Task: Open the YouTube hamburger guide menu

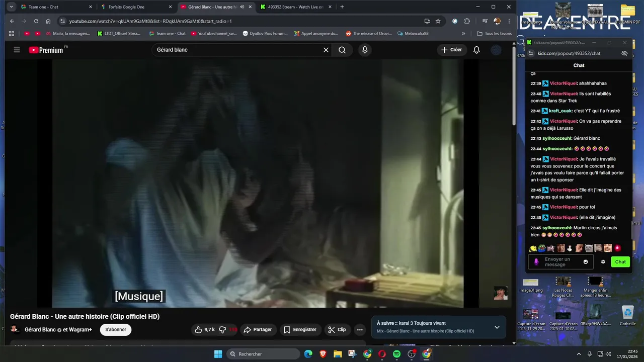Action: pyautogui.click(x=17, y=50)
